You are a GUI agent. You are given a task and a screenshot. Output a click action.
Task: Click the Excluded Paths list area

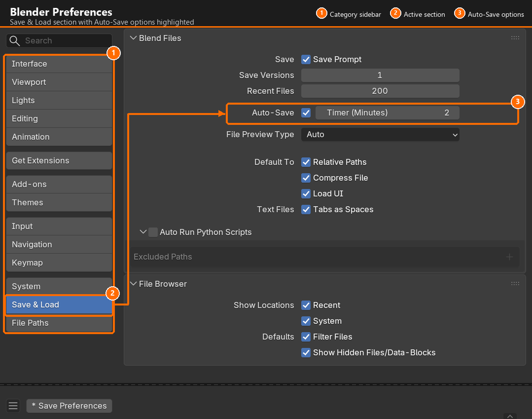325,257
